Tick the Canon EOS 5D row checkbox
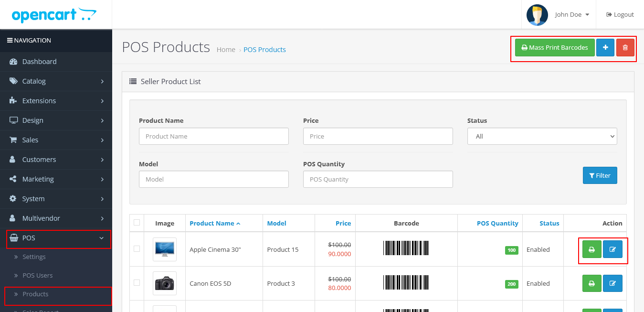Image resolution: width=644 pixels, height=312 pixels. point(137,283)
